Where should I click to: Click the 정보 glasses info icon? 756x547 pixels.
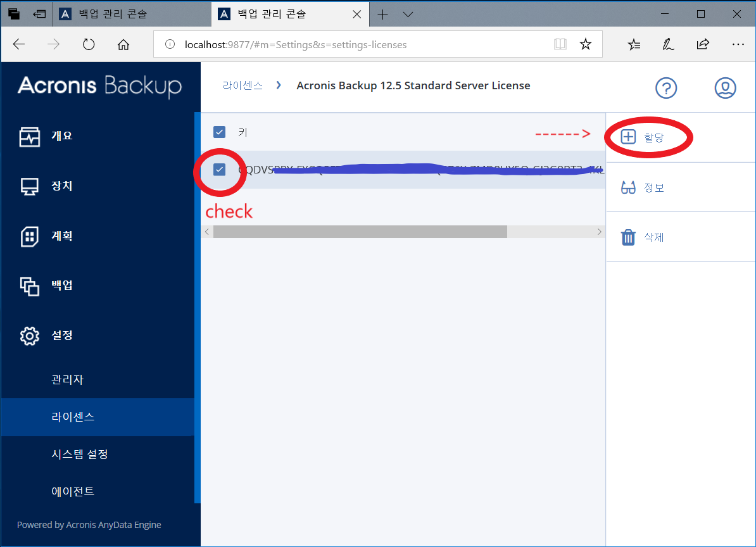[628, 187]
